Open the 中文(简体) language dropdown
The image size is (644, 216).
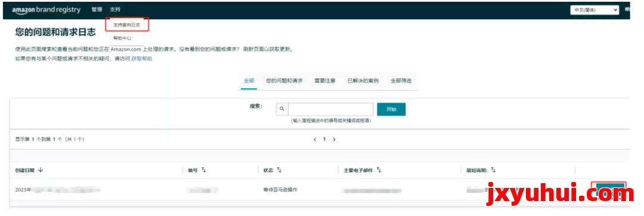click(595, 10)
